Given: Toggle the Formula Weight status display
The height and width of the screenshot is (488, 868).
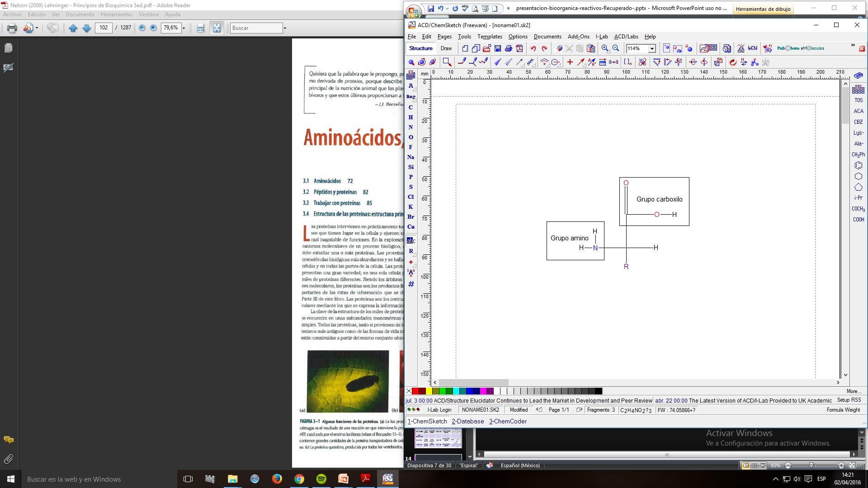Looking at the screenshot, I should [x=843, y=410].
